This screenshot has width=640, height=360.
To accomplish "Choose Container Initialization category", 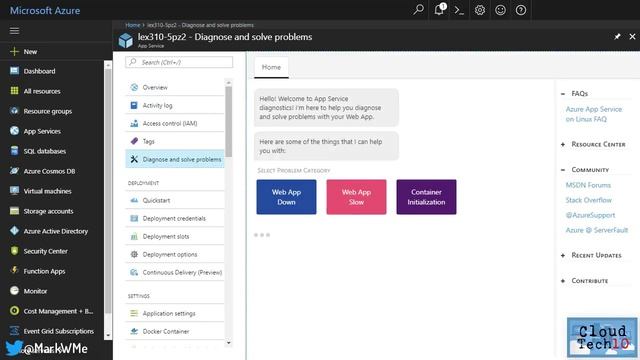I will [x=426, y=197].
